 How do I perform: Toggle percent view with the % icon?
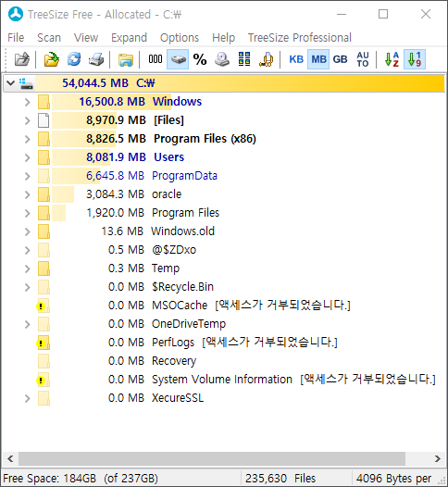[200, 59]
